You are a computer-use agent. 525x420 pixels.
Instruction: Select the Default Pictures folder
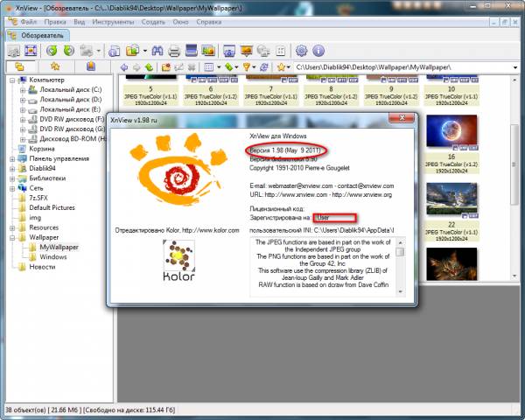coord(52,208)
